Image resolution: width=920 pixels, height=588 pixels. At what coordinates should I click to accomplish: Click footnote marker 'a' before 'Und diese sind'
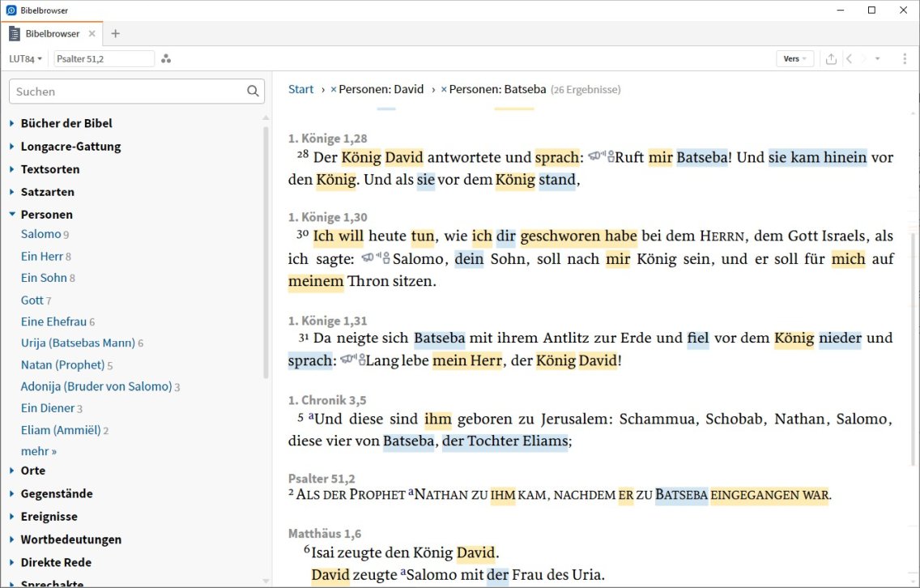tap(311, 415)
